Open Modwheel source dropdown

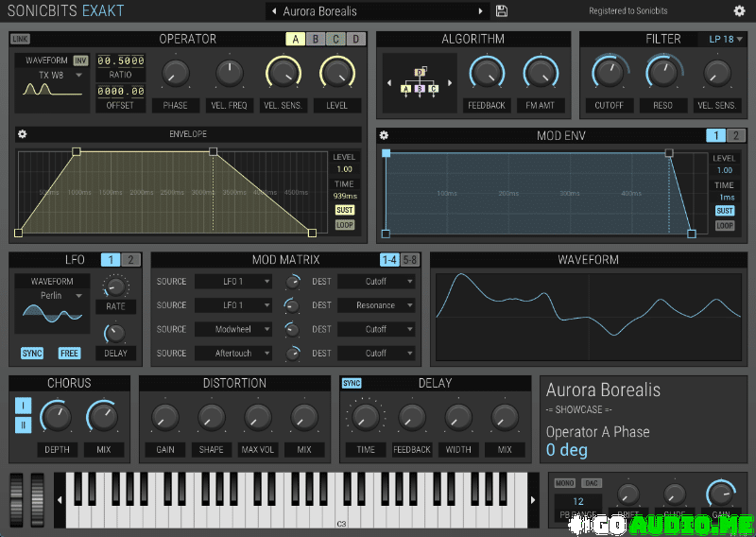pos(233,330)
